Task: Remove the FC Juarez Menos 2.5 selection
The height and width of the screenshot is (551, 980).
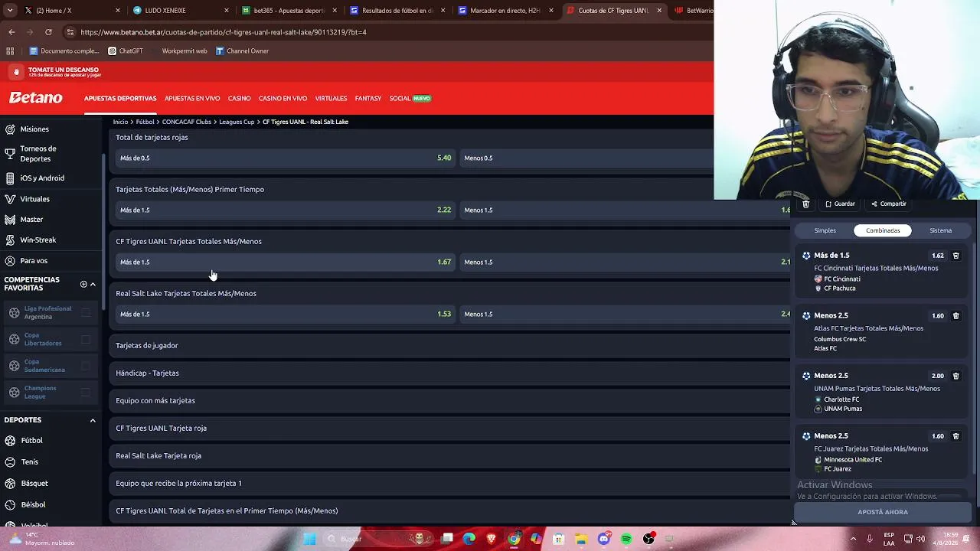Action: (x=955, y=436)
